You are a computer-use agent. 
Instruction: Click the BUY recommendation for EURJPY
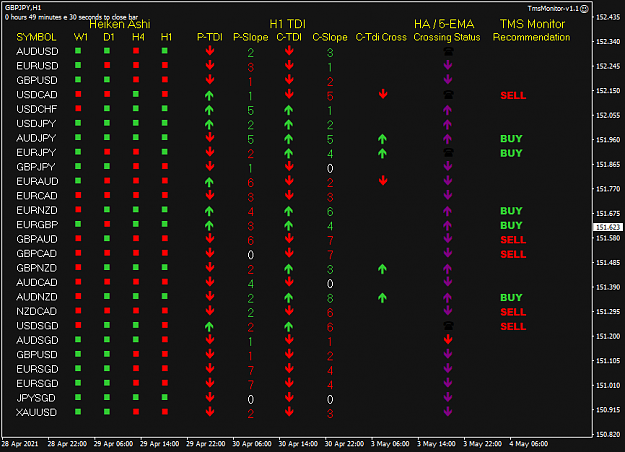pyautogui.click(x=511, y=153)
